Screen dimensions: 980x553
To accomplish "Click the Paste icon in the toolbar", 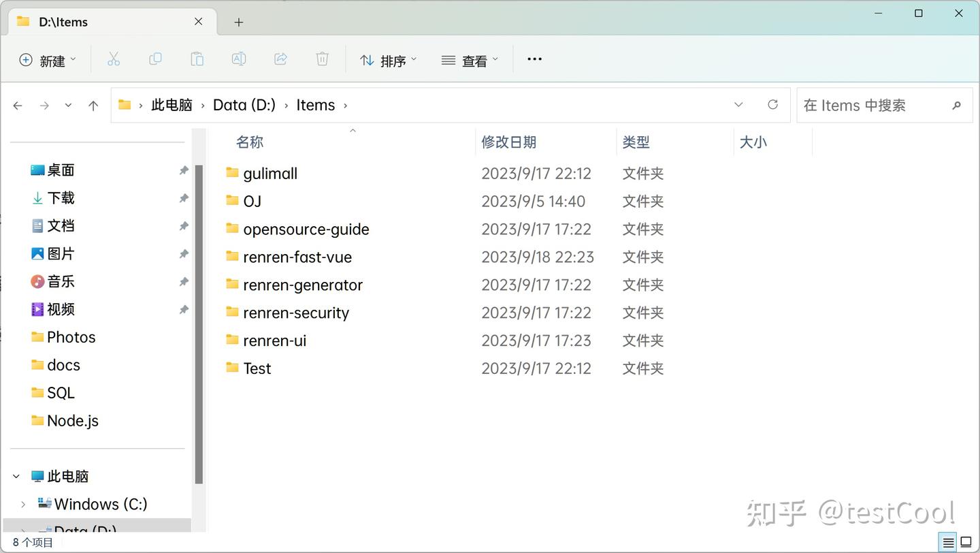I will (197, 59).
